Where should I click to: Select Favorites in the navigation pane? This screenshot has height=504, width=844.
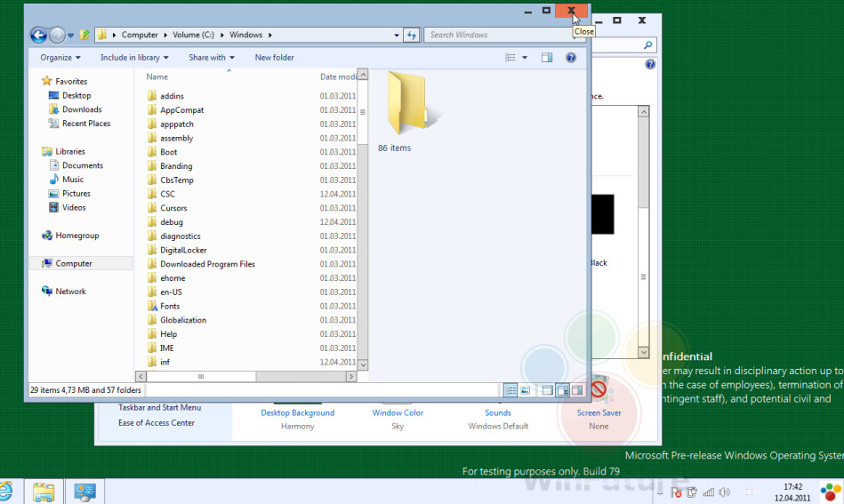coord(64,81)
